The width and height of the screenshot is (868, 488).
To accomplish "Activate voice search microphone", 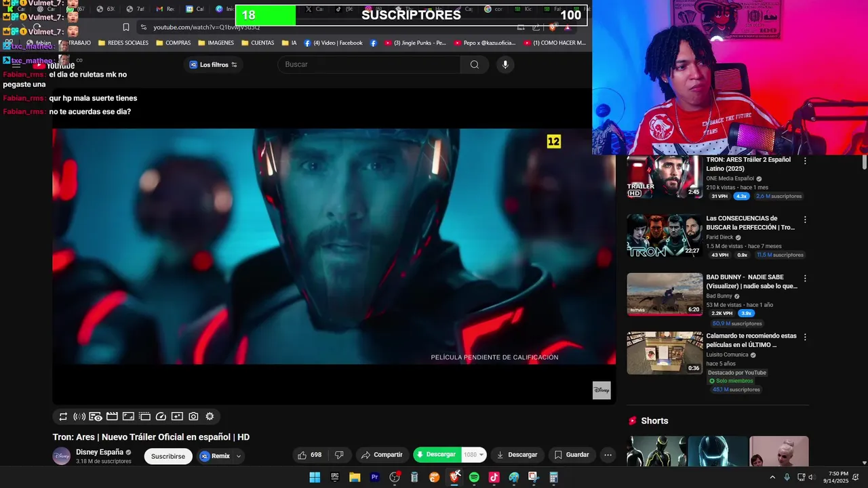I will [x=505, y=64].
